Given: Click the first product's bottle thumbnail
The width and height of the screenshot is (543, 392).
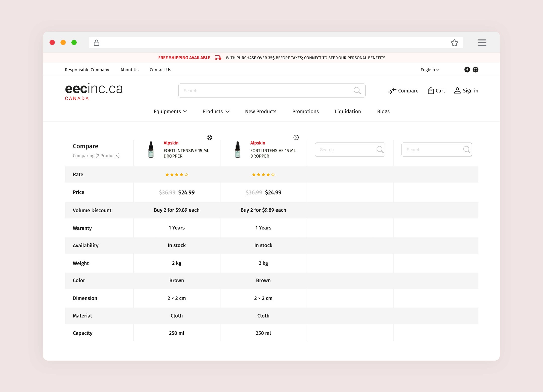Looking at the screenshot, I should pos(151,150).
